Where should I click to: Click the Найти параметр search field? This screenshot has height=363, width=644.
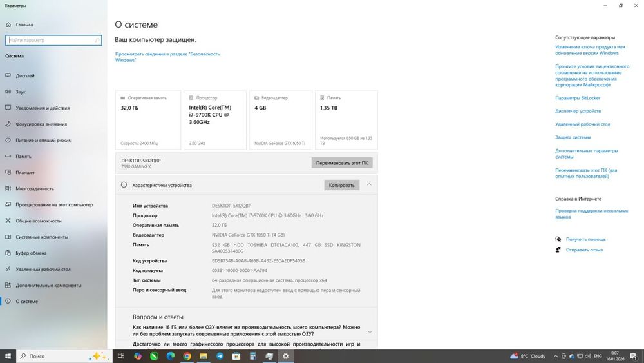coord(53,40)
